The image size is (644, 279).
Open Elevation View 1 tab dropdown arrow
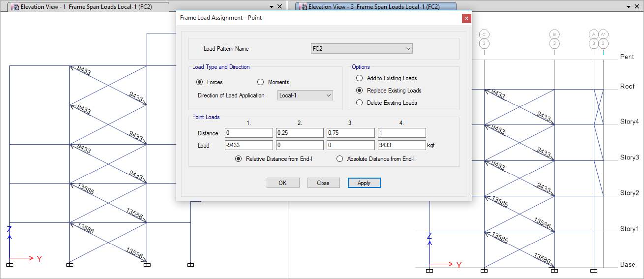click(272, 7)
